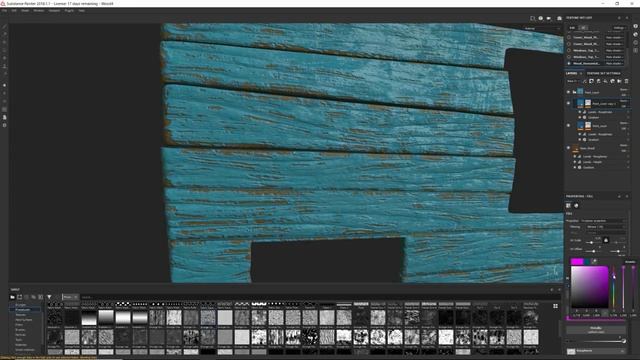640x360 pixels.
Task: Click the round icon in Properties header
Action: (576, 205)
